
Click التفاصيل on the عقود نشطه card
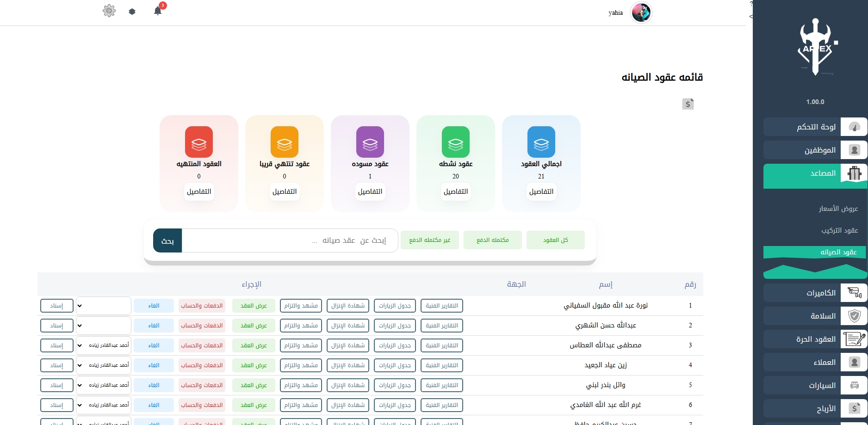pos(455,191)
